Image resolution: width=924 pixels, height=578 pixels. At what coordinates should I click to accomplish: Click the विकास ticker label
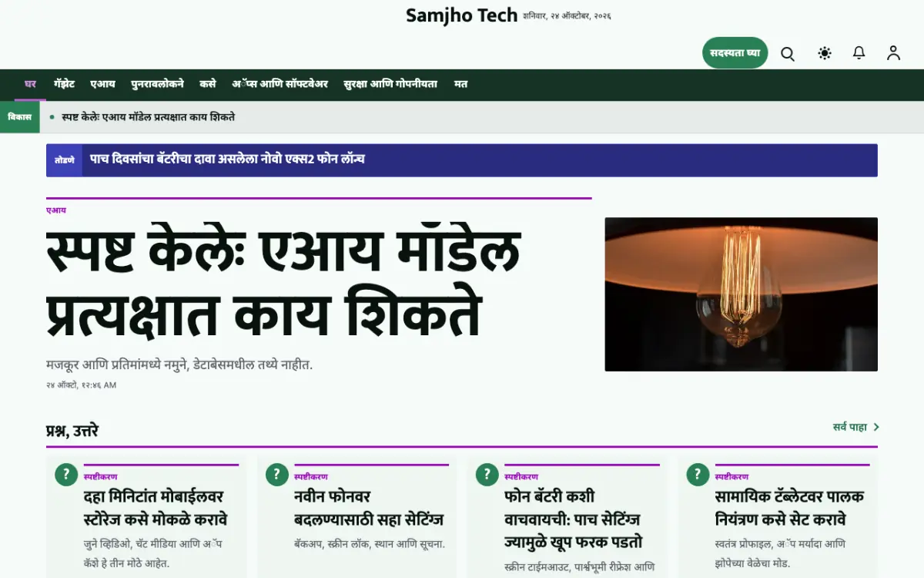coord(20,117)
